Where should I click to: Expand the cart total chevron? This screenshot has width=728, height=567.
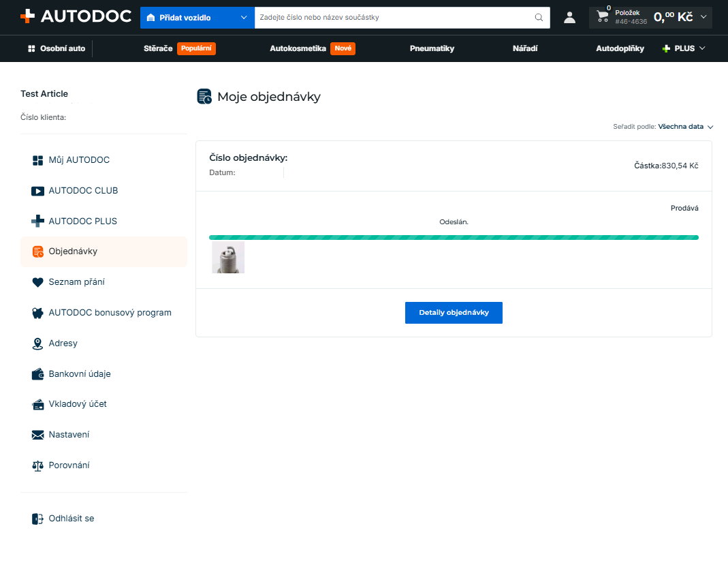point(703,17)
